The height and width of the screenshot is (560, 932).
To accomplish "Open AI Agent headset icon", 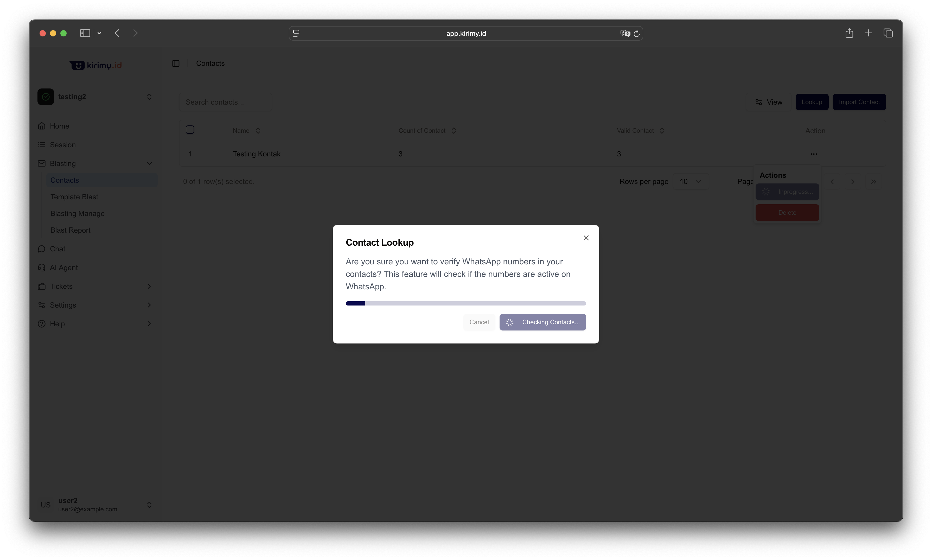I will [x=42, y=268].
